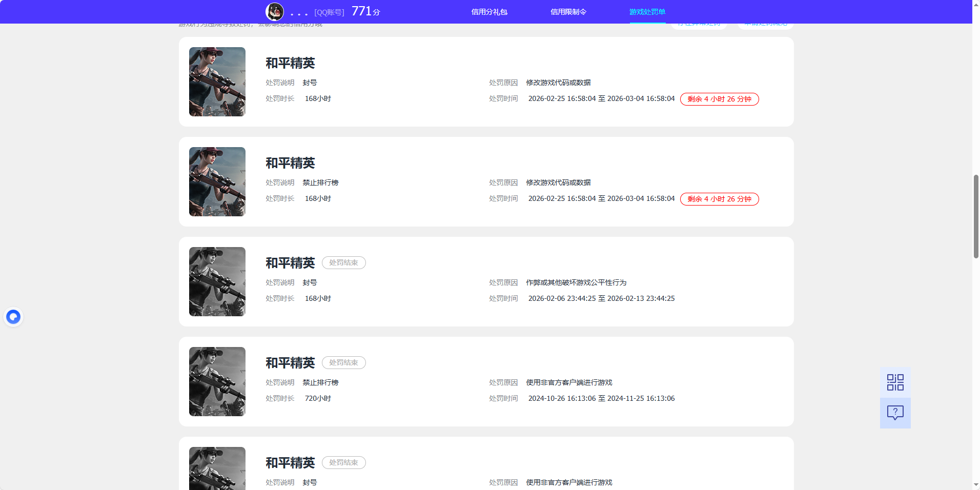Image resolution: width=980 pixels, height=490 pixels.
Task: Switch to the 信用分礼包 tab
Action: pos(488,12)
